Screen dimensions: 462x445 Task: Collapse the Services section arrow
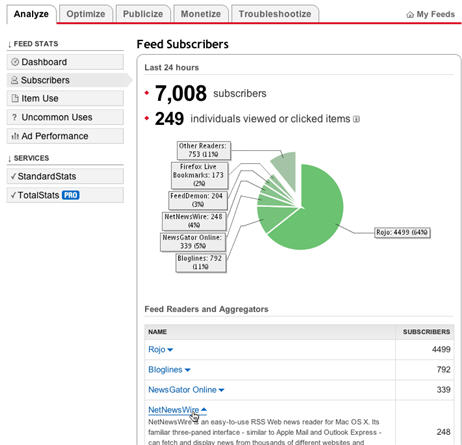(x=9, y=159)
